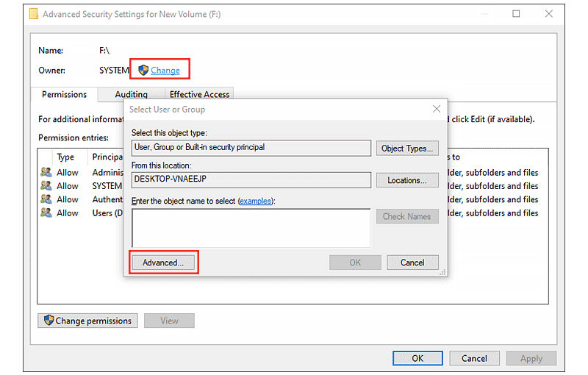Viewport: 588px width, 375px height.
Task: Switch to the Auditing tab
Action: pos(132,95)
